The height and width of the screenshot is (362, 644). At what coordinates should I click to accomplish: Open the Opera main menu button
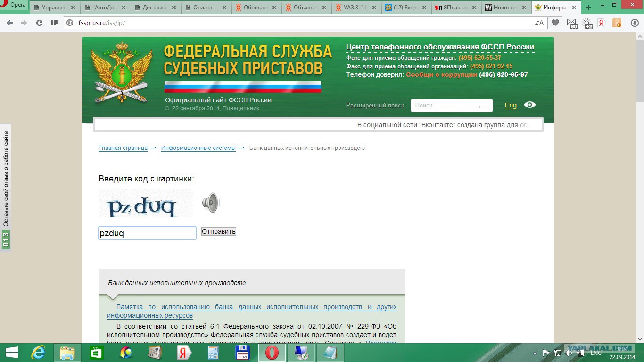click(14, 5)
